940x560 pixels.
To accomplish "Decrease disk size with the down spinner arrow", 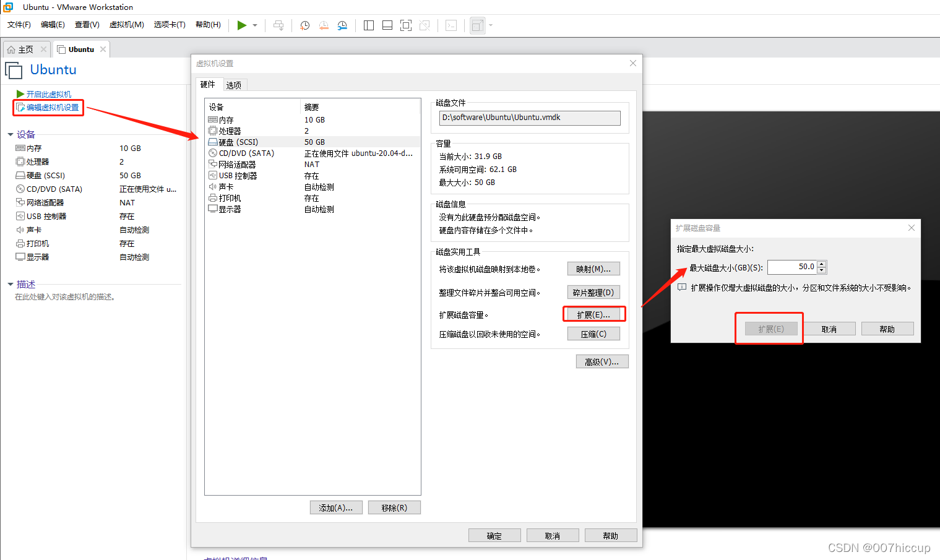I will [x=822, y=270].
